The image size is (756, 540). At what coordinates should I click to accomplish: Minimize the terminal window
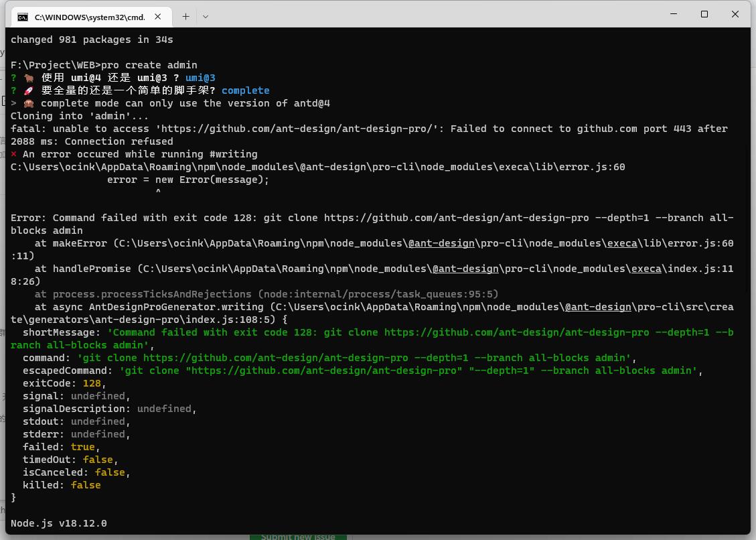673,14
